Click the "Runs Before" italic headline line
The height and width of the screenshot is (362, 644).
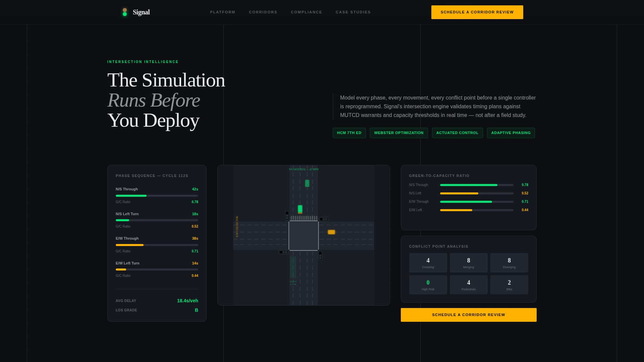[x=154, y=100]
